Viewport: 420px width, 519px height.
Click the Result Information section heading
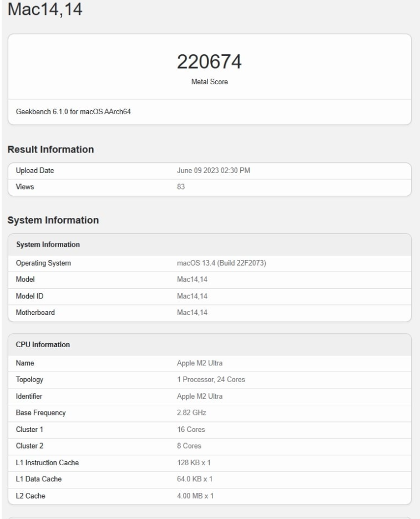tap(50, 149)
